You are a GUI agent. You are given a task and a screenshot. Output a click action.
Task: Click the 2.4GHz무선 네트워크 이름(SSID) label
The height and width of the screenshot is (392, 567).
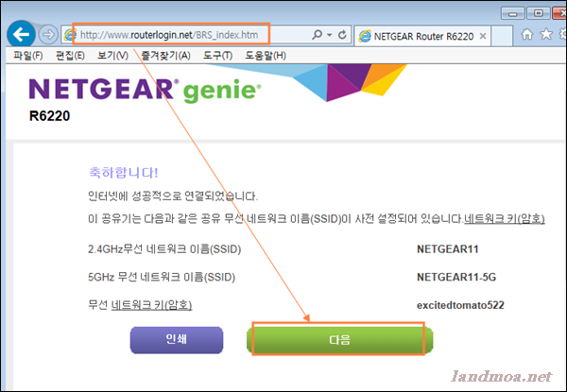tap(164, 249)
